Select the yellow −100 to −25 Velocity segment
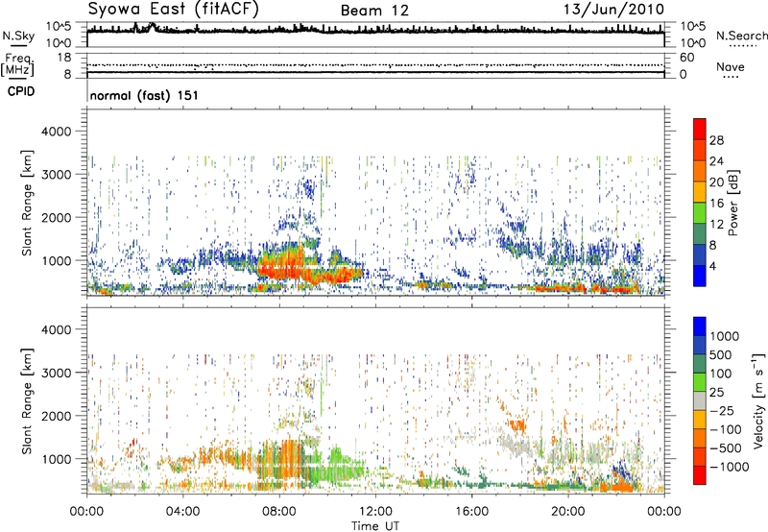Image resolution: width=768 pixels, height=532 pixels. click(x=700, y=420)
